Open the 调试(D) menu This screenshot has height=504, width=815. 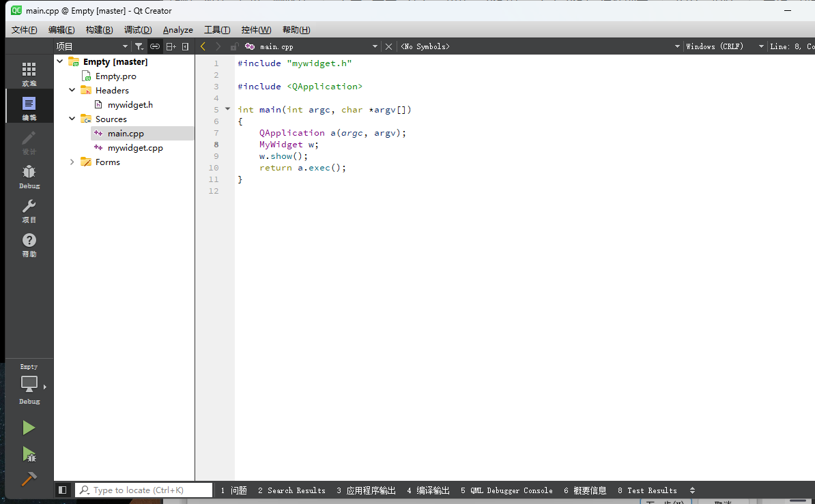(138, 29)
